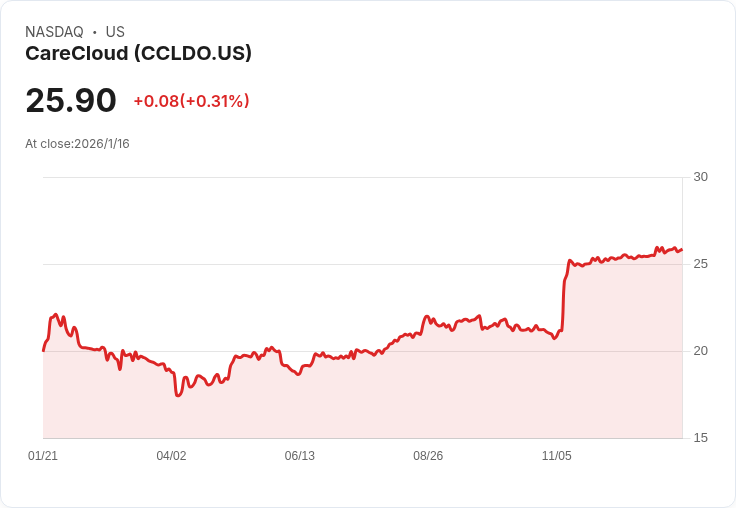Image resolution: width=736 pixels, height=508 pixels.
Task: Click the +0.08(+0.31%) price change
Action: click(x=191, y=101)
